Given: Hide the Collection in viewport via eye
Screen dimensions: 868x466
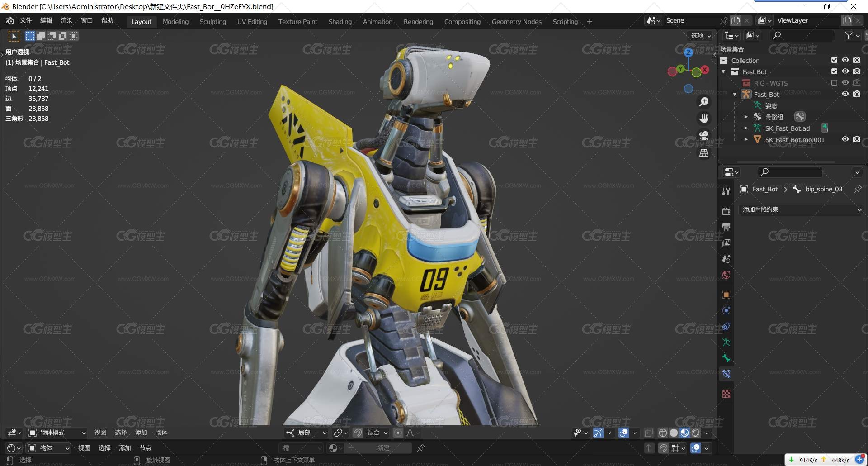Looking at the screenshot, I should coord(845,60).
